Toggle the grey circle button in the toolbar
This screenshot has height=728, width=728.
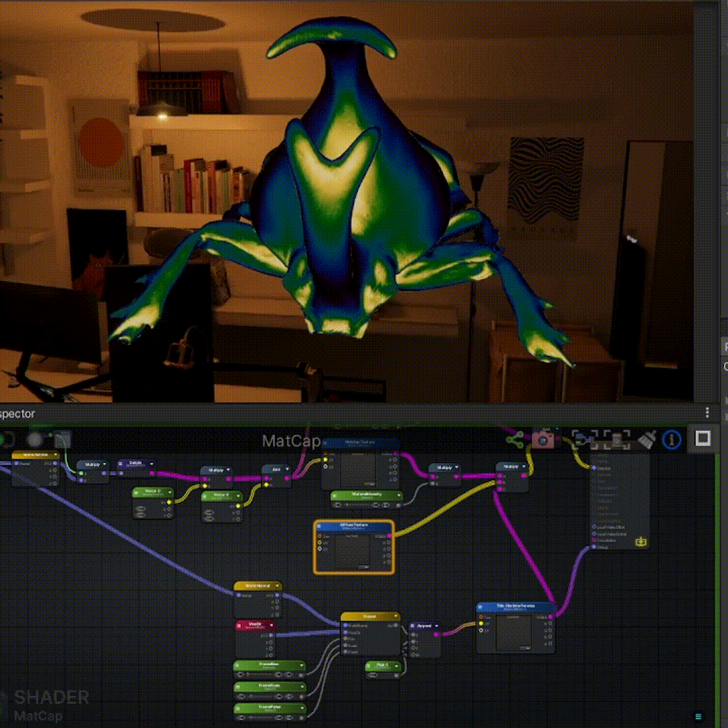click(x=35, y=439)
